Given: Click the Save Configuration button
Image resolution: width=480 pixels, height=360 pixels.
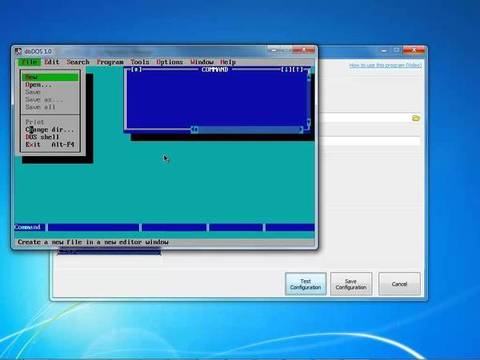Looking at the screenshot, I should click(351, 284).
